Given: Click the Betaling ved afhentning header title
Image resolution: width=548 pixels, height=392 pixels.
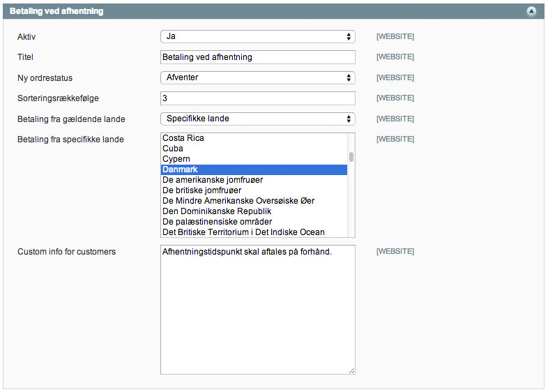Looking at the screenshot, I should point(57,11).
